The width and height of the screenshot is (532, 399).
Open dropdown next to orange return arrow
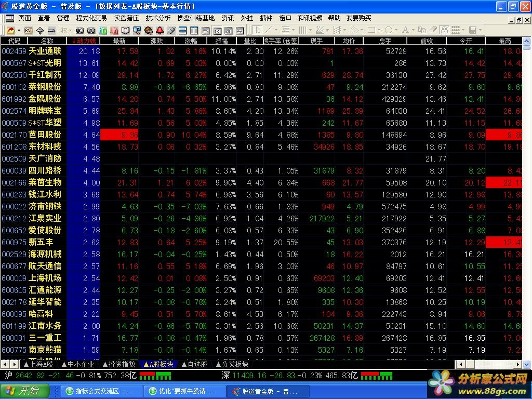pos(19,31)
